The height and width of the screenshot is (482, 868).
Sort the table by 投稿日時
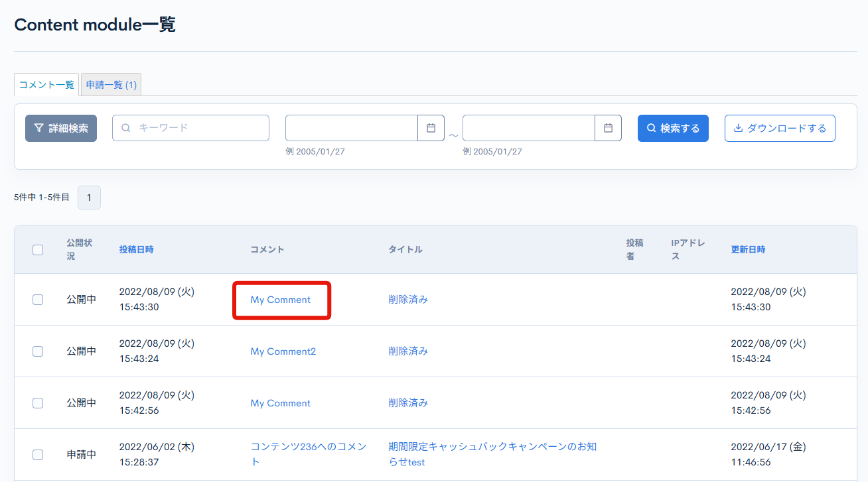[136, 249]
